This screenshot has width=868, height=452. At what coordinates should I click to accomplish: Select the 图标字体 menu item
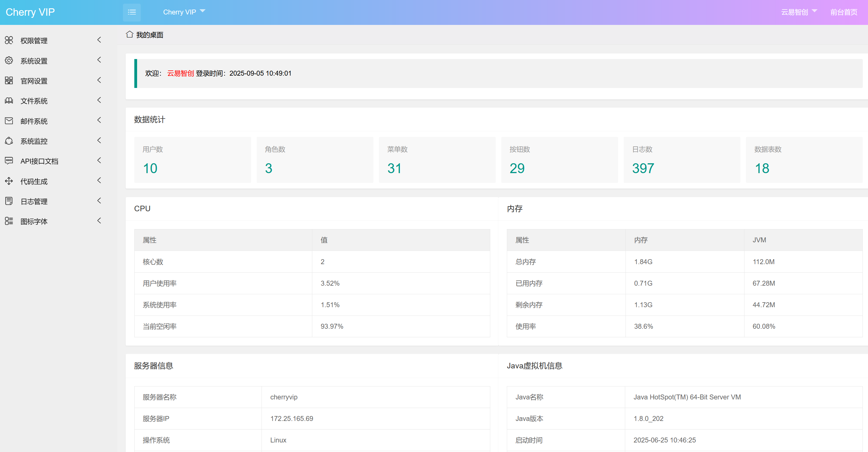34,221
